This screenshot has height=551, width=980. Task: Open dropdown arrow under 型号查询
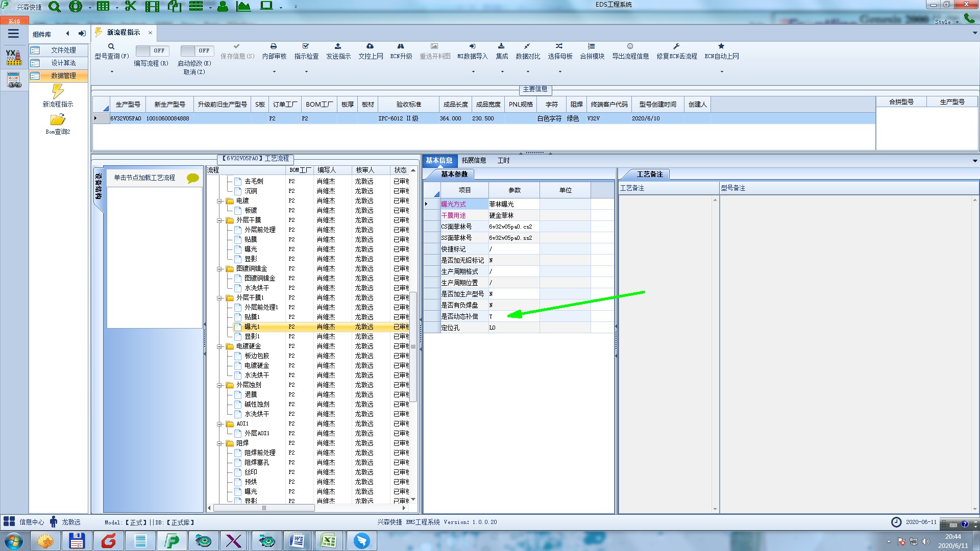pos(112,72)
